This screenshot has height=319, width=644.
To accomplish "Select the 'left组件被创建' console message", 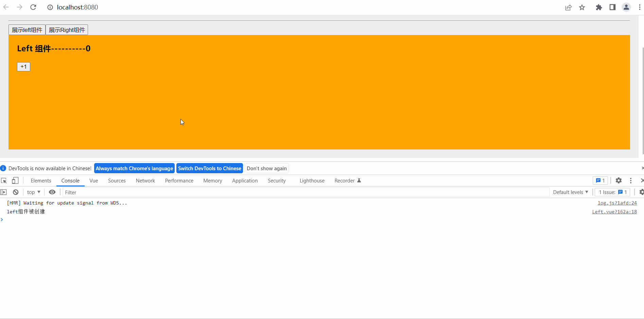I will pyautogui.click(x=26, y=212).
